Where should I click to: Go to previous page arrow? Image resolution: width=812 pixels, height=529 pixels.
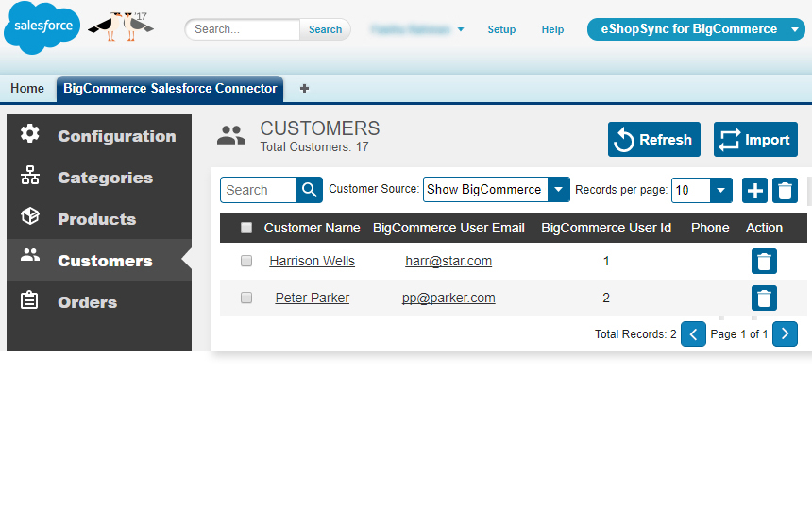click(693, 333)
